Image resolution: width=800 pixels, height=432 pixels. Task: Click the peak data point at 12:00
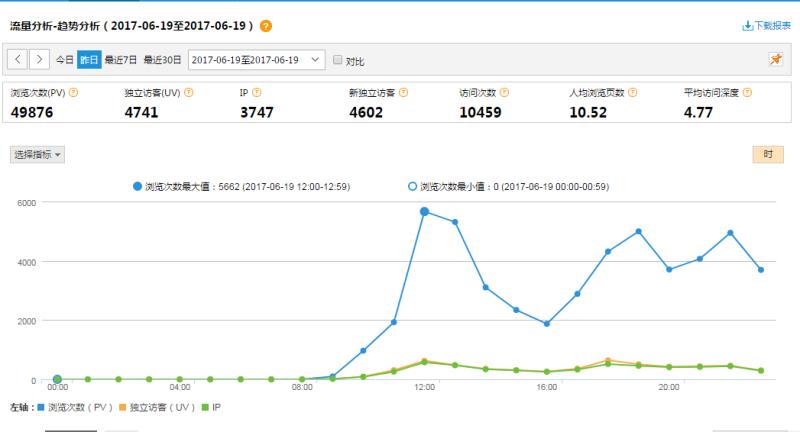coord(424,212)
